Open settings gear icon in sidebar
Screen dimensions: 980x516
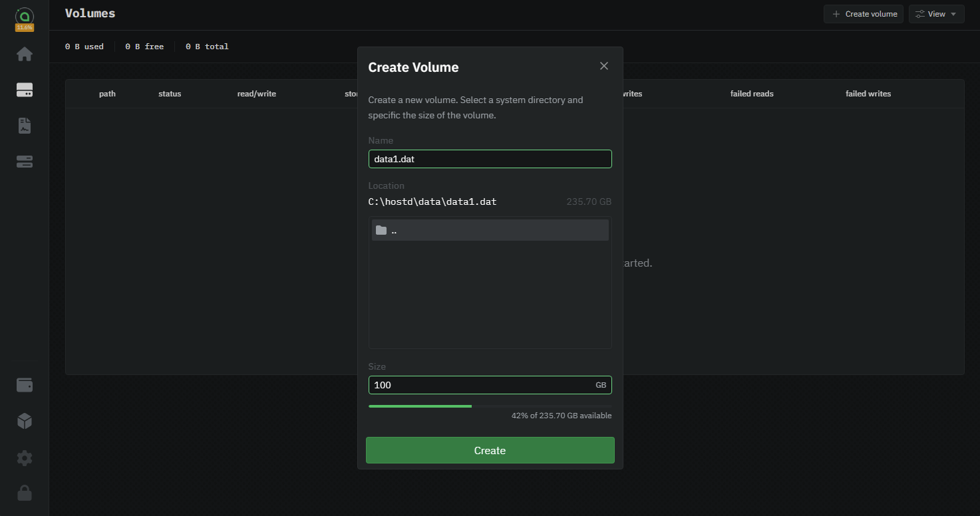click(25, 457)
